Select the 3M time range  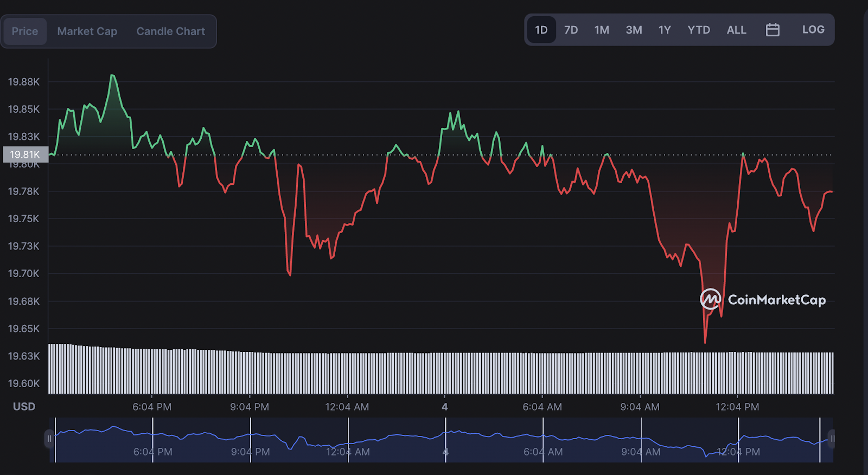point(634,30)
